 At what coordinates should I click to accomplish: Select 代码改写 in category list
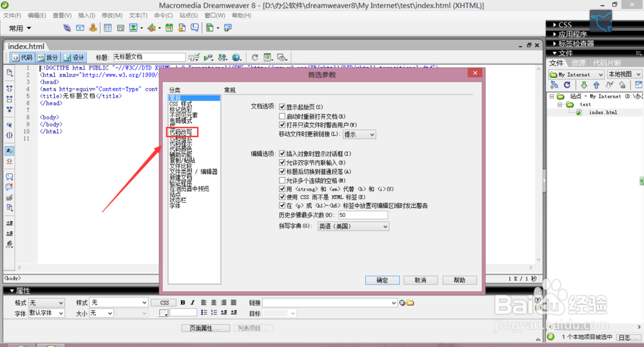tap(181, 132)
